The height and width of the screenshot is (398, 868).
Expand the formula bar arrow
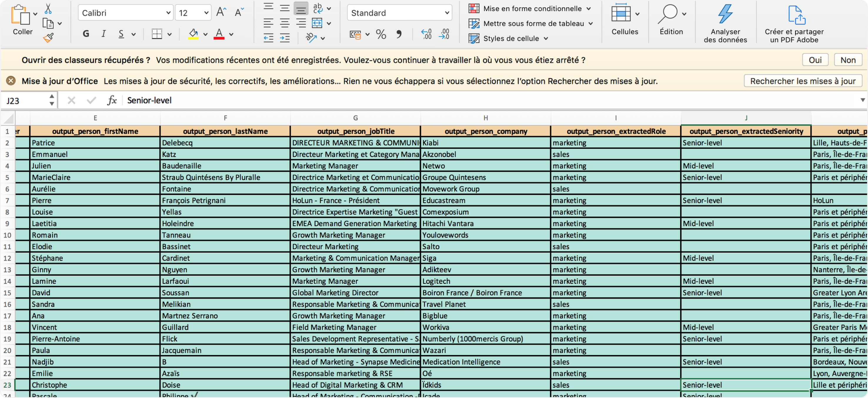(x=862, y=100)
